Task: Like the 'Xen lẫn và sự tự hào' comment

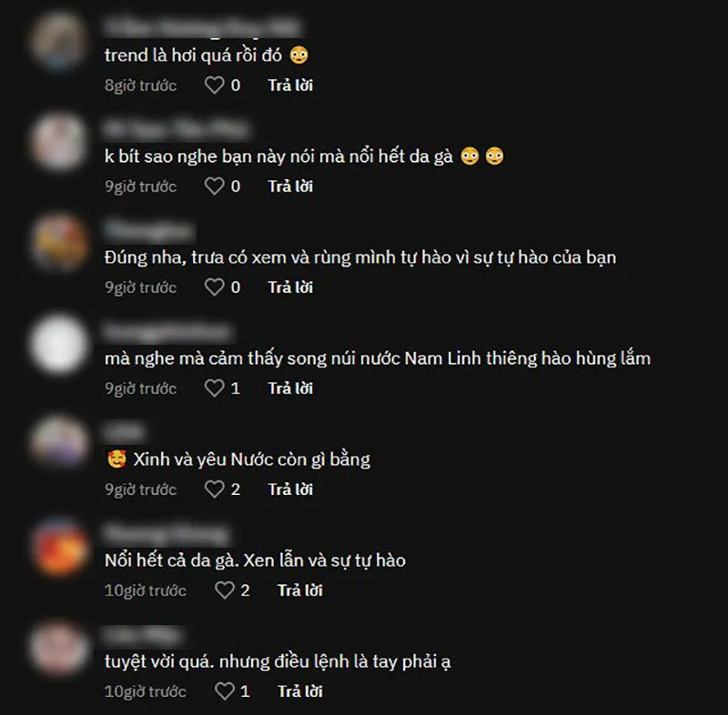Action: [225, 590]
